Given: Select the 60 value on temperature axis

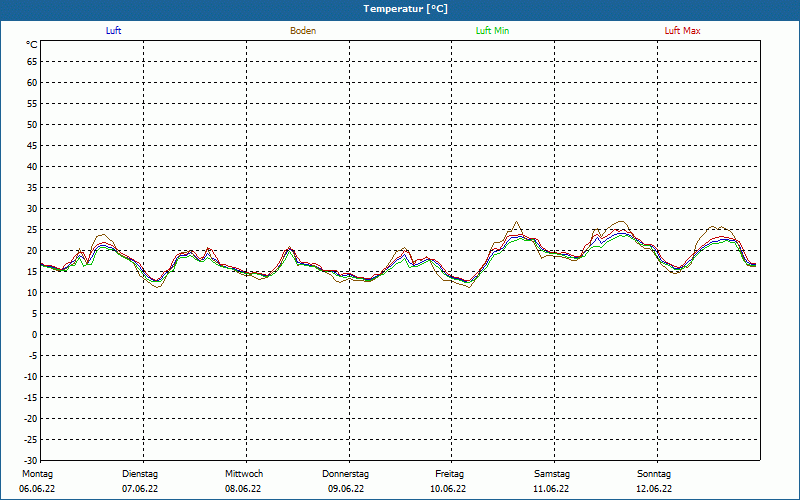Looking at the screenshot, I should pos(32,83).
